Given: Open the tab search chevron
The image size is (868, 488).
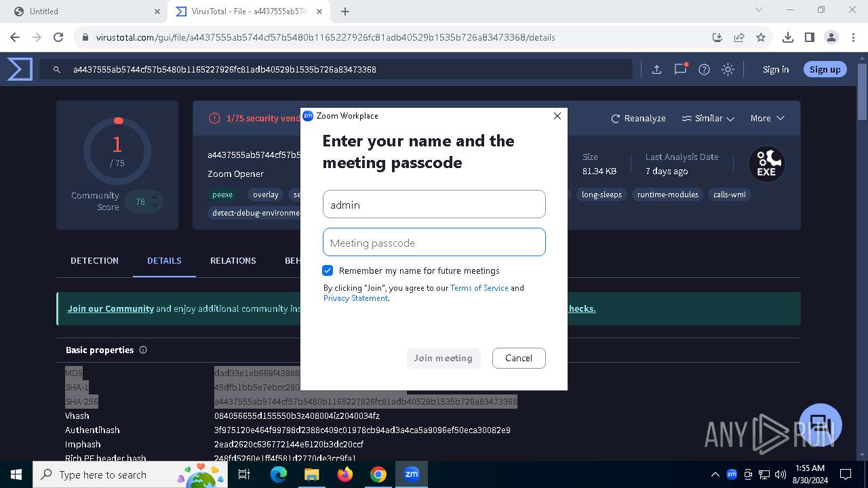Looking at the screenshot, I should (759, 10).
